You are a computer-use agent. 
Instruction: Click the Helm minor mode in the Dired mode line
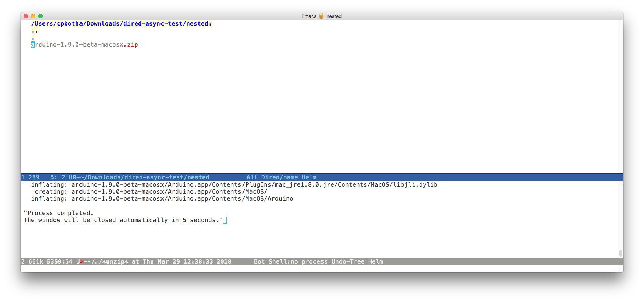pos(309,177)
